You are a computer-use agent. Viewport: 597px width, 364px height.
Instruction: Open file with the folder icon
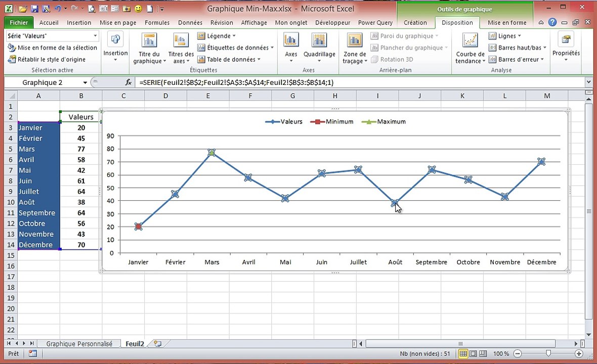coord(23,9)
